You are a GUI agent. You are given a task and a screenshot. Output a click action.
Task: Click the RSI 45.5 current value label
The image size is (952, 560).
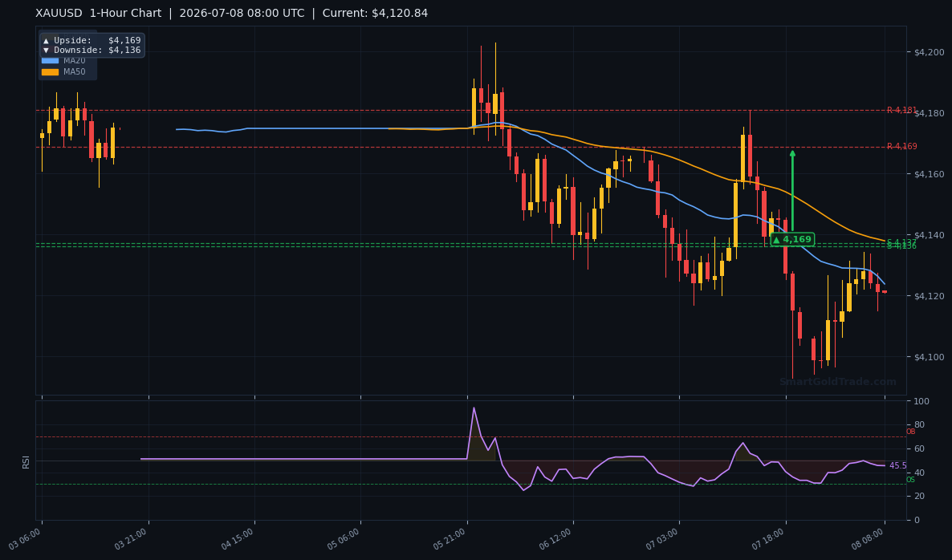[x=898, y=466]
